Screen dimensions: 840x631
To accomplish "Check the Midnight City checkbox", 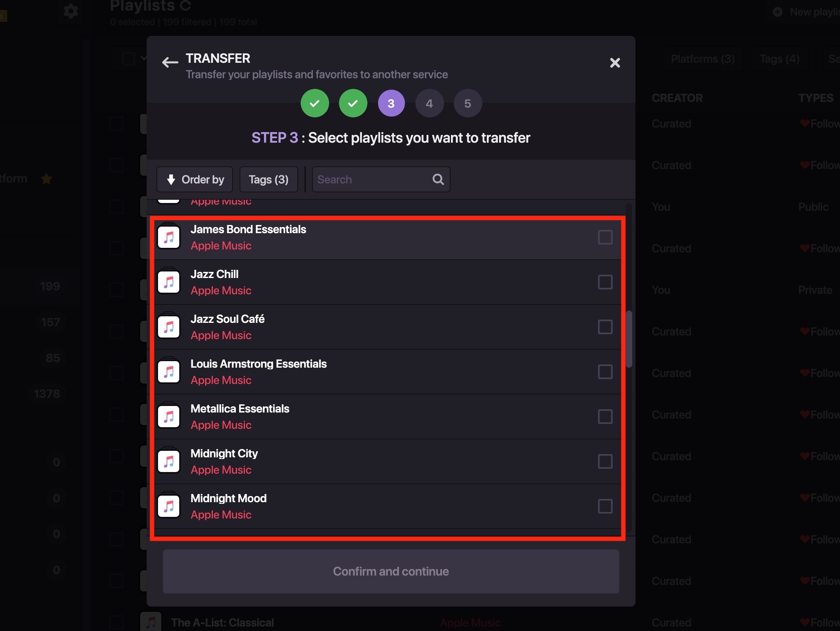I will pyautogui.click(x=605, y=461).
